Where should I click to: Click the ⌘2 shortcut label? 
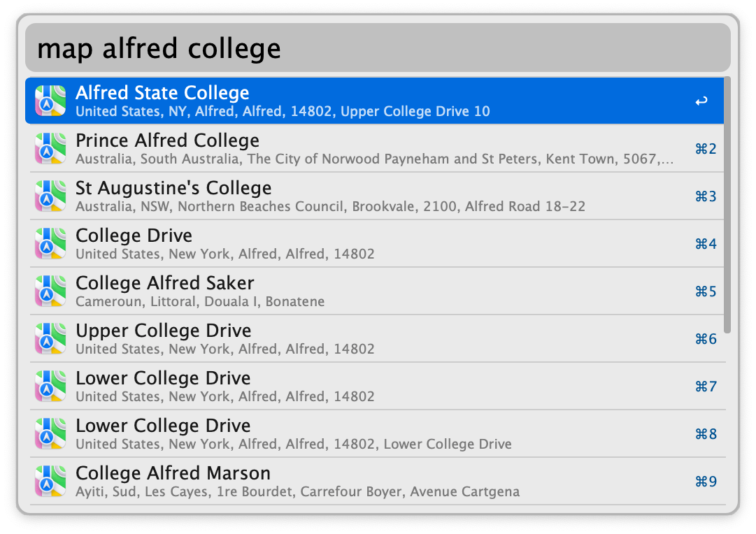coord(706,149)
